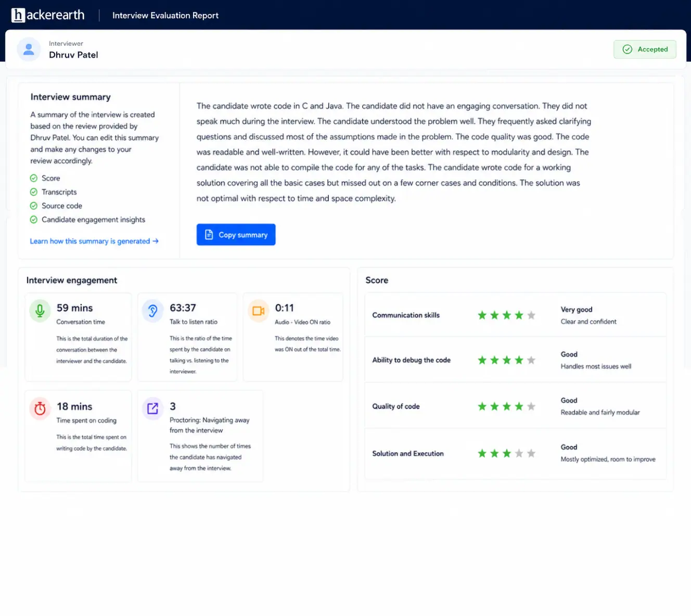Image resolution: width=691 pixels, height=616 pixels.
Task: Click the ear Talk to listen ratio icon
Action: (x=153, y=311)
